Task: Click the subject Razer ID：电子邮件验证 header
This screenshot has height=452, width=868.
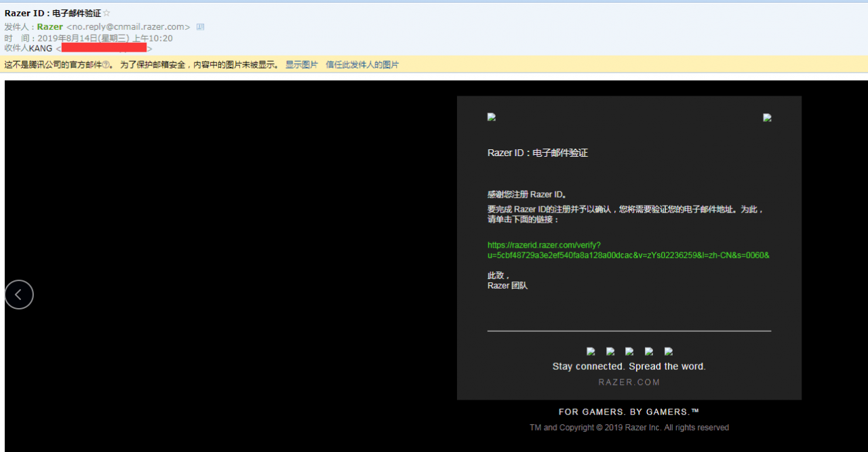Action: click(52, 14)
